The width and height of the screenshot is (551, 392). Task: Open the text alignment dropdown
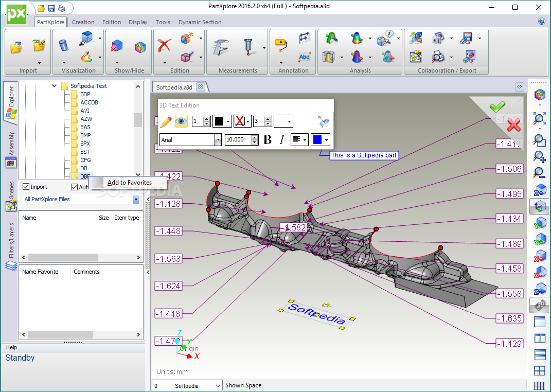pos(305,140)
